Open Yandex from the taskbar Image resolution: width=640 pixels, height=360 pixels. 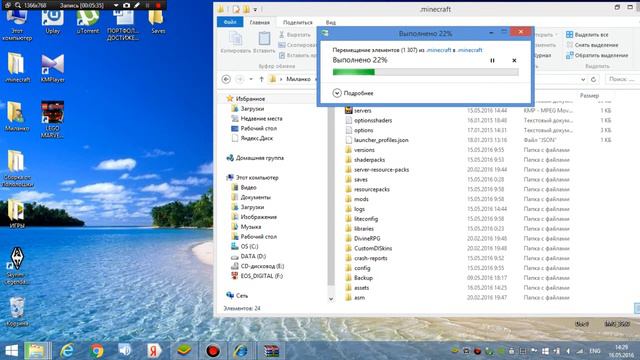click(154, 351)
